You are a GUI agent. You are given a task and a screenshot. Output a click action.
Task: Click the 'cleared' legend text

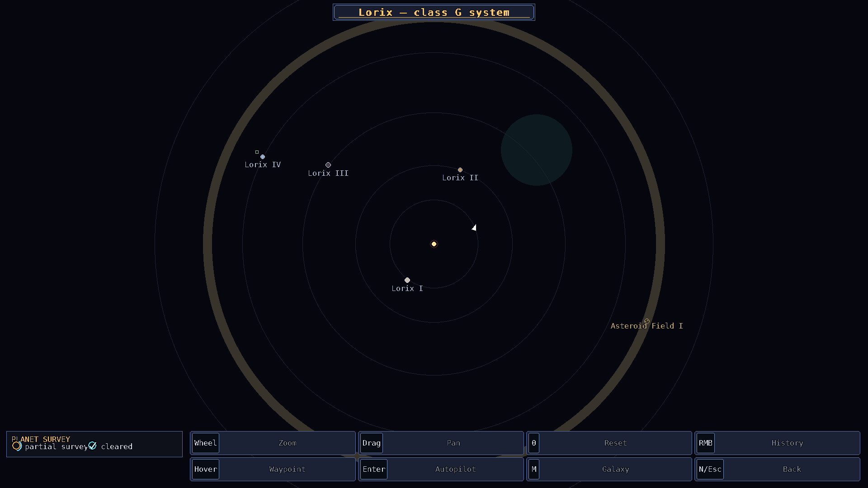point(117,446)
